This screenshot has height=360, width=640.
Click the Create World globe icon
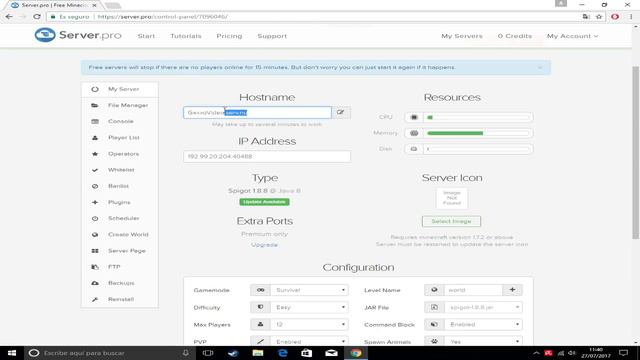(95, 235)
